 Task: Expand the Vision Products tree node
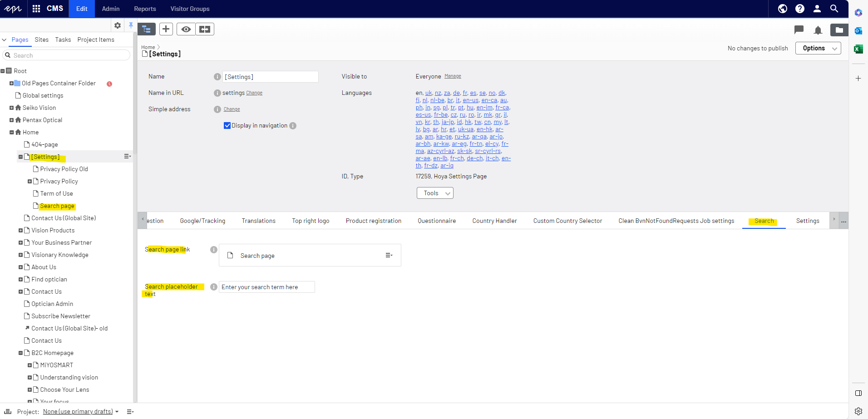(20, 231)
